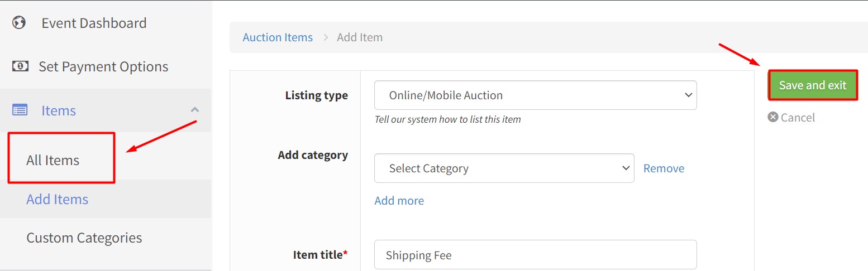Image resolution: width=868 pixels, height=271 pixels.
Task: Select the Items sidebar label
Action: 59,110
